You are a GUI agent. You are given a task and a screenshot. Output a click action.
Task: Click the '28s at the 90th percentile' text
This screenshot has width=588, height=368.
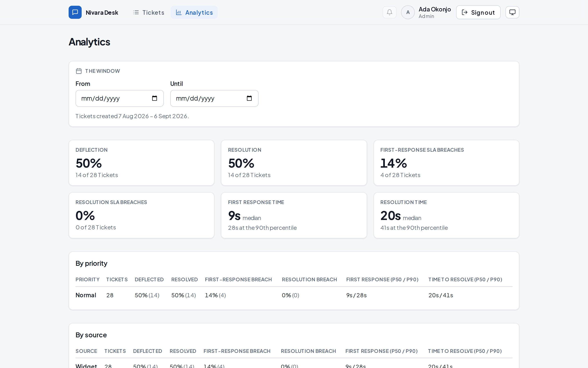click(262, 228)
